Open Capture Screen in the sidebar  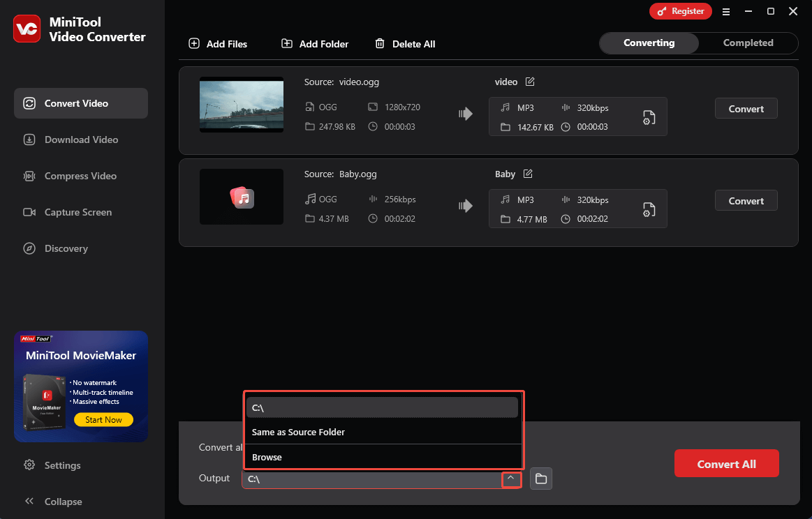81,212
